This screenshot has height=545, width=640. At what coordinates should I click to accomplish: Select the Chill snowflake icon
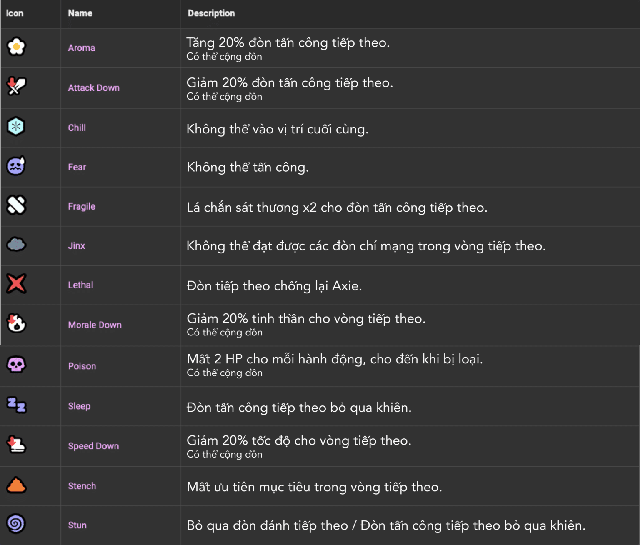[16, 126]
